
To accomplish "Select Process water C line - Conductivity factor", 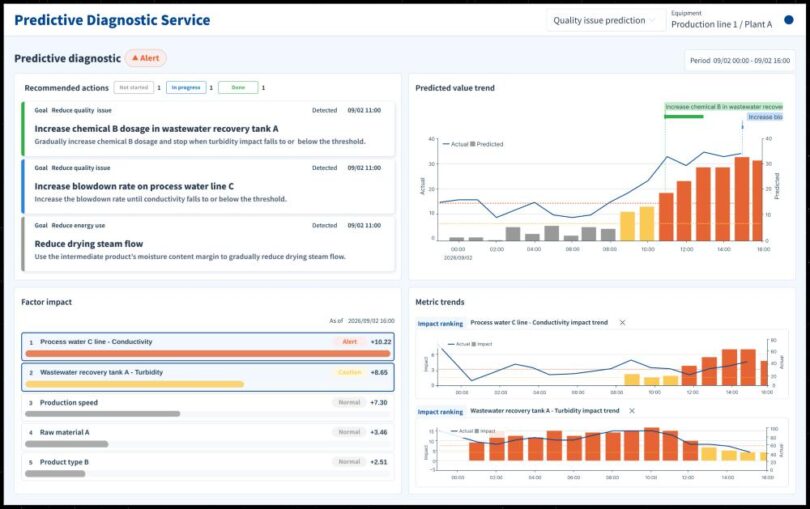I will [208, 346].
